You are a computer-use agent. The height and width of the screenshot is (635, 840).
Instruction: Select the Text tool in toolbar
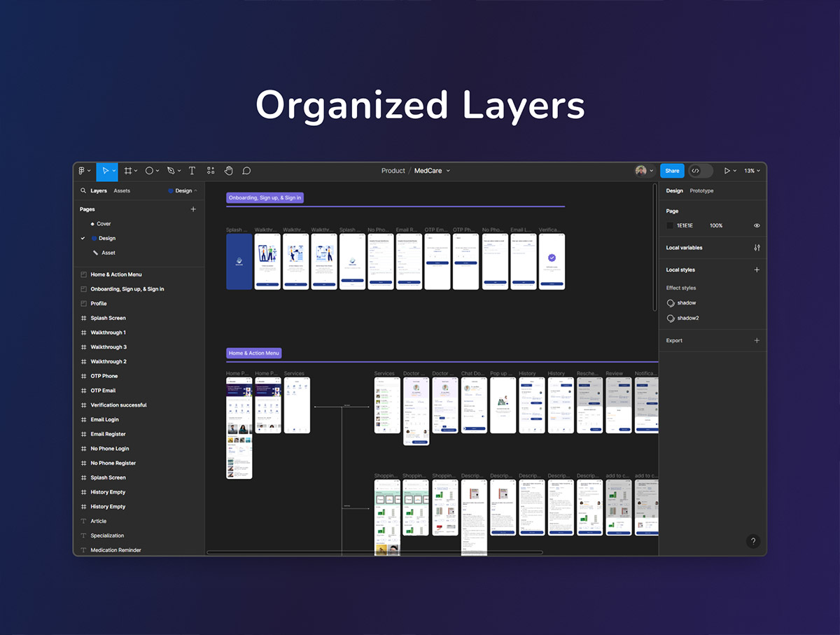pyautogui.click(x=192, y=171)
